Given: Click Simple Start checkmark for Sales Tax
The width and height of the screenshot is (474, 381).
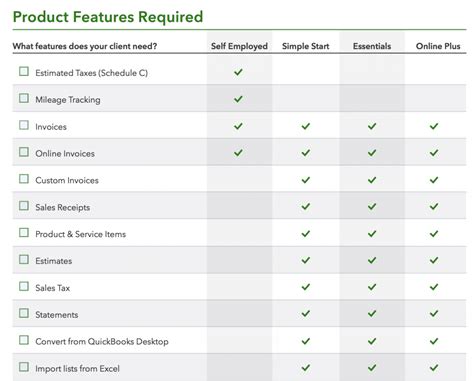Looking at the screenshot, I should [x=306, y=287].
